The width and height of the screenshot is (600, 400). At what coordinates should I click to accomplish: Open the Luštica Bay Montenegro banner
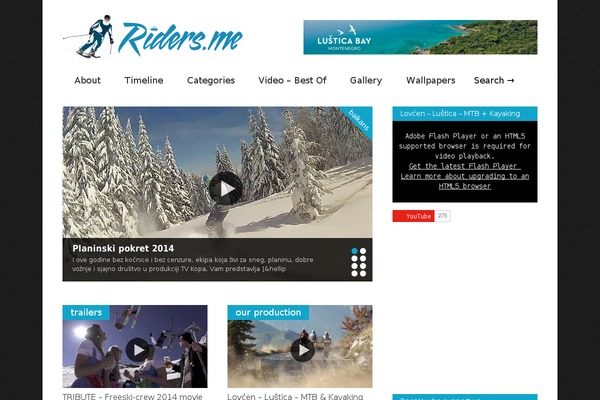(x=420, y=37)
